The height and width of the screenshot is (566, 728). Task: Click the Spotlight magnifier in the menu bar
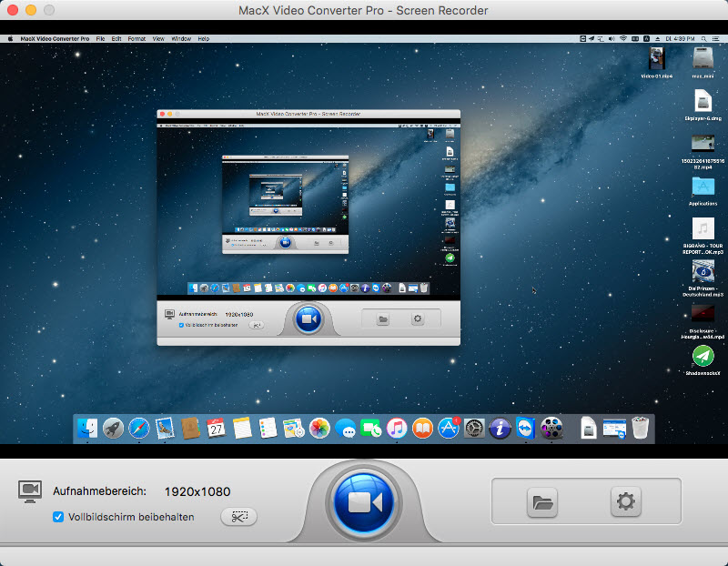(704, 39)
